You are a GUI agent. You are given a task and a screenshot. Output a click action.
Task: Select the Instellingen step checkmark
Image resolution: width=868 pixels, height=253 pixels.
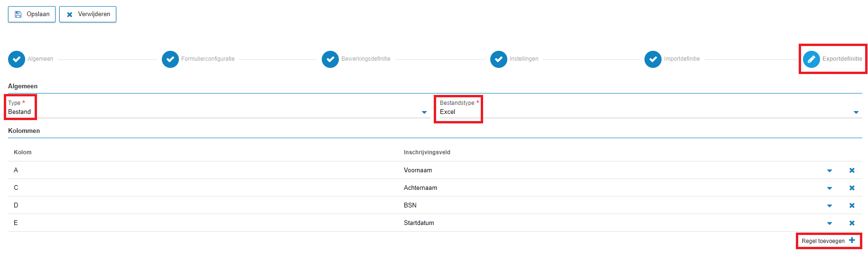499,59
